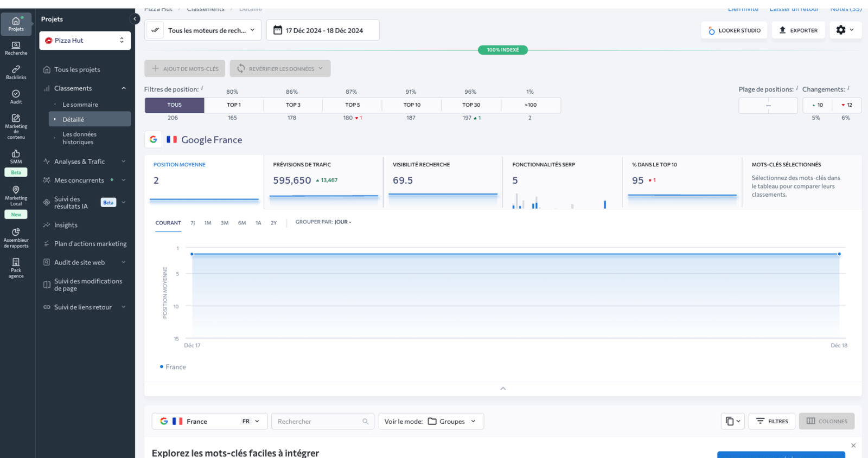Collapse the Projets sidebar arrow
The width and height of the screenshot is (868, 458).
pyautogui.click(x=135, y=19)
